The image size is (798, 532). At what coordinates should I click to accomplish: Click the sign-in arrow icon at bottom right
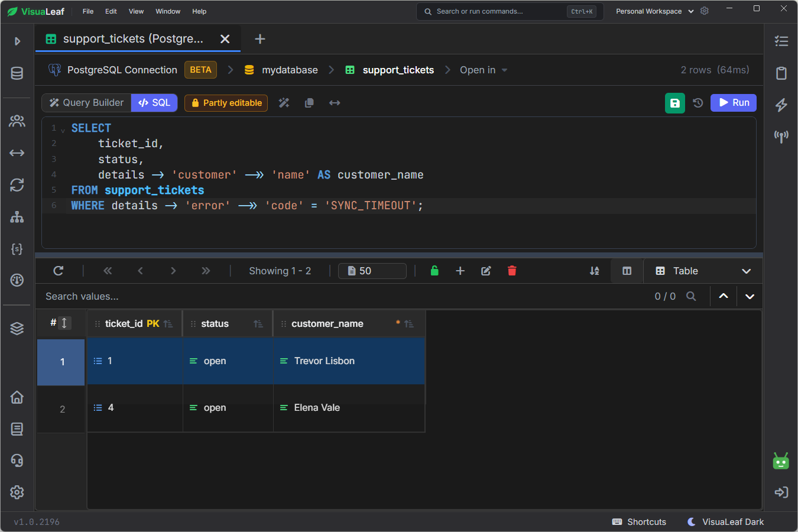(781, 492)
